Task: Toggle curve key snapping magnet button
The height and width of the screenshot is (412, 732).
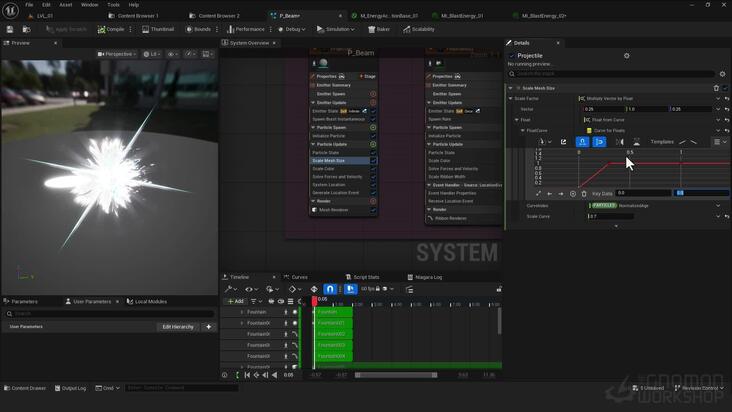Action: pos(582,142)
